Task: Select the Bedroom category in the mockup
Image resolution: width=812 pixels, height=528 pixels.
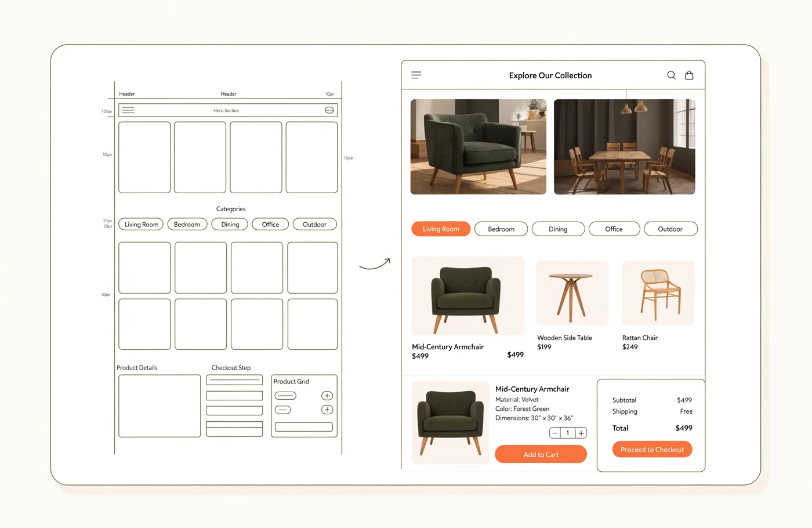Action: [501, 229]
